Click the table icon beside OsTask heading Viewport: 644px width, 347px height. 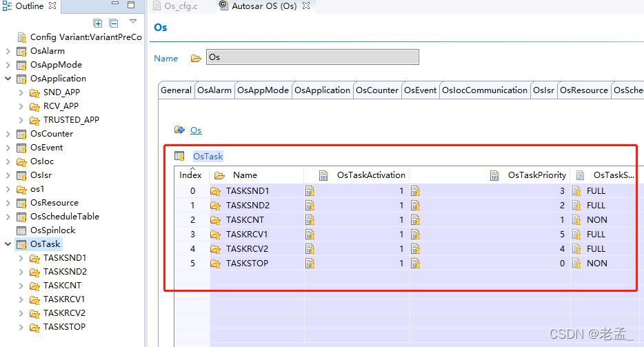pos(179,156)
